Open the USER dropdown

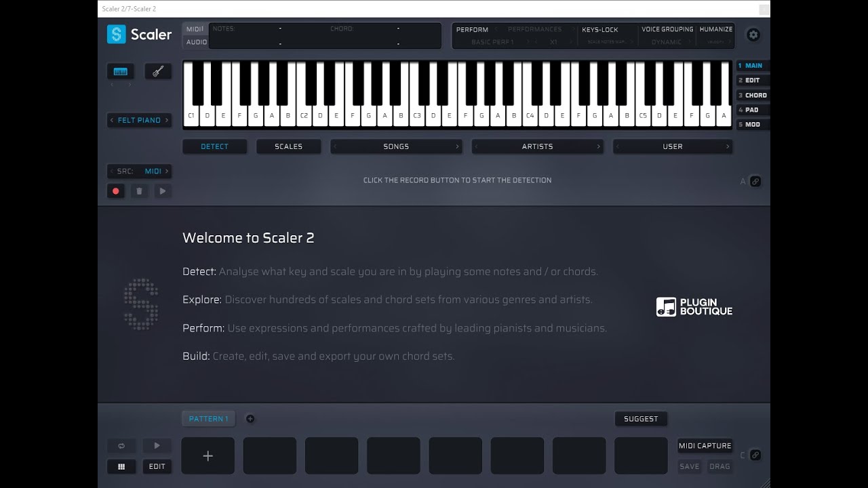click(673, 146)
